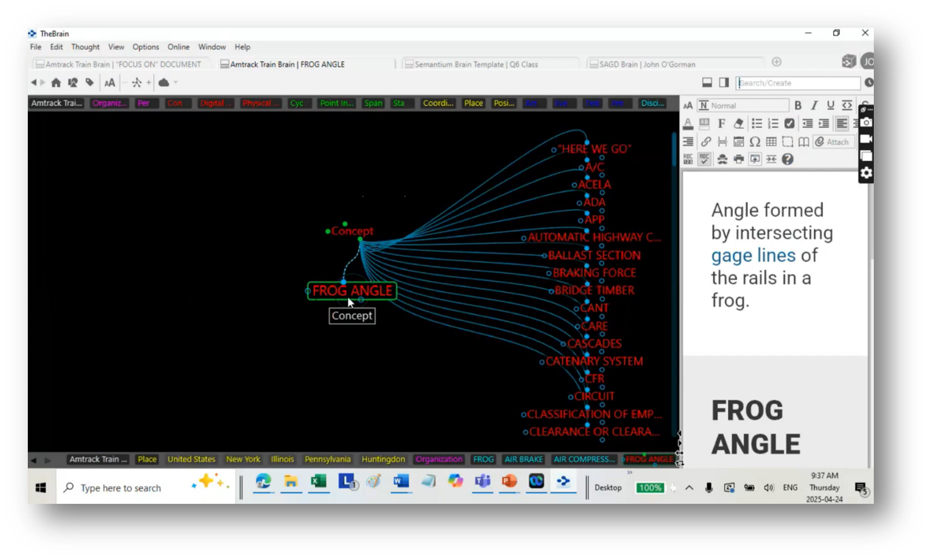Toggle spell check ABC icon

coord(704,159)
